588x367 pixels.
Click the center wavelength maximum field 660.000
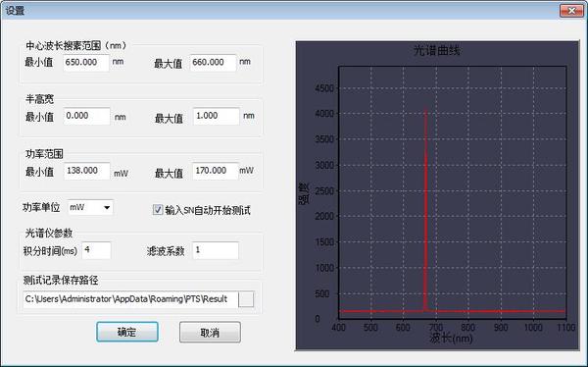(x=214, y=63)
